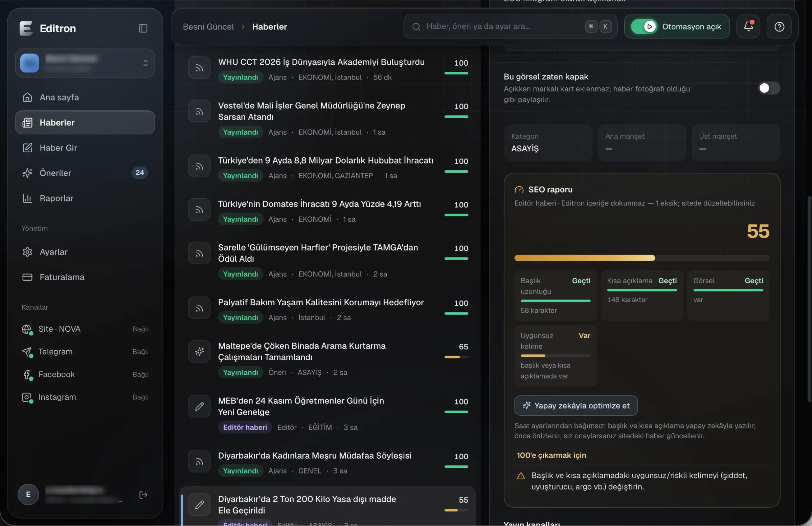Click the SEO score 55 progress bar

[642, 258]
